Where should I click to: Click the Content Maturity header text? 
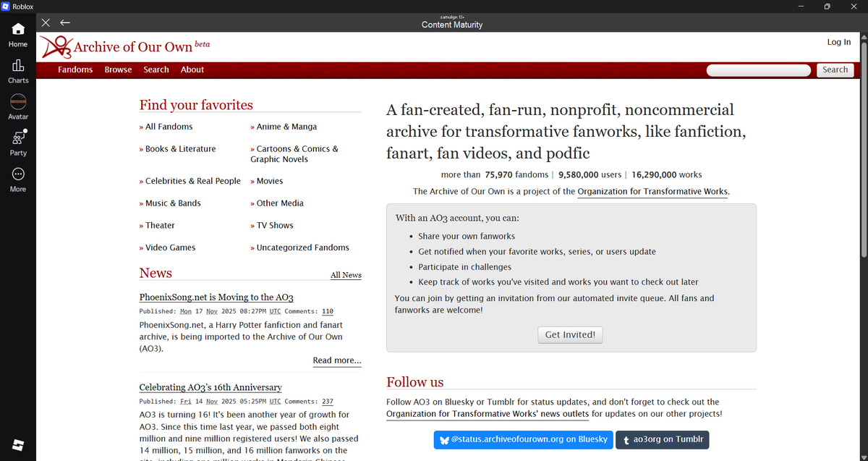(x=452, y=25)
